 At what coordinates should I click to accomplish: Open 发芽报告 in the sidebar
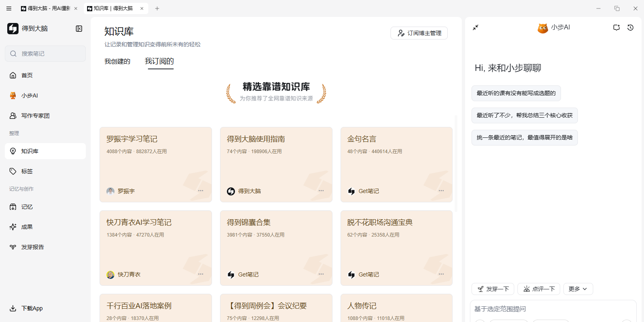45,247
